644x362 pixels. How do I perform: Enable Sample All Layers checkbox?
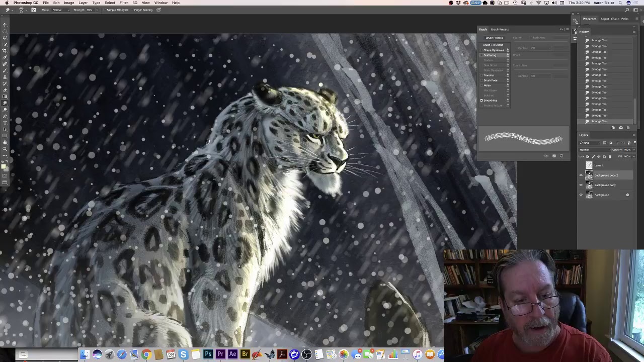point(105,10)
